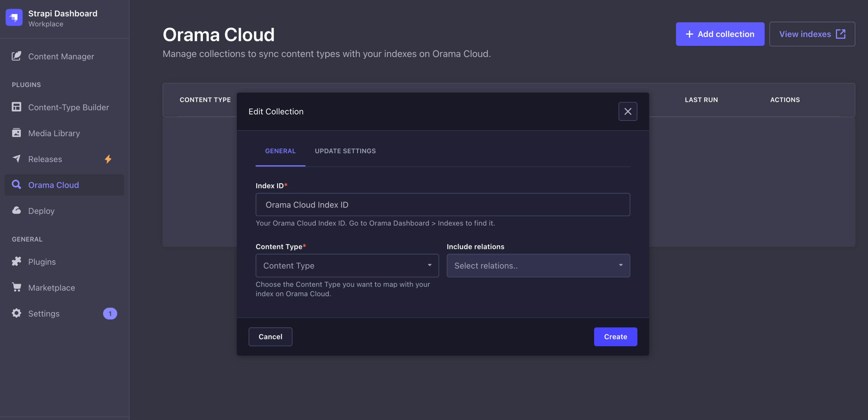
Task: Open Content-Type Builder in the sidebar
Action: 64,107
